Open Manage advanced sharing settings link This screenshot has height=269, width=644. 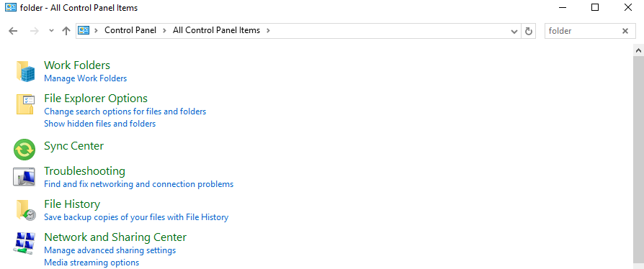tap(109, 250)
